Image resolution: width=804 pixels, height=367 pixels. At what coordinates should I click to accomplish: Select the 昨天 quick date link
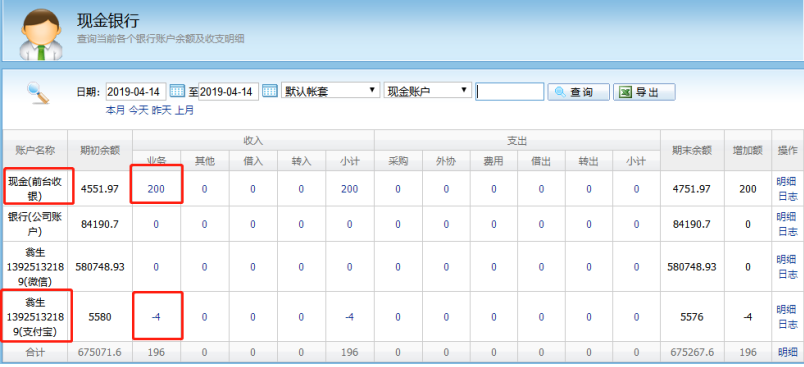pos(161,110)
